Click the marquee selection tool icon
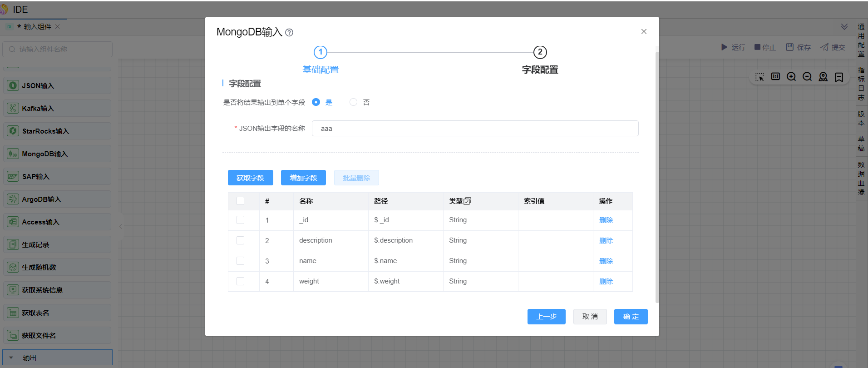This screenshot has height=368, width=868. (759, 77)
